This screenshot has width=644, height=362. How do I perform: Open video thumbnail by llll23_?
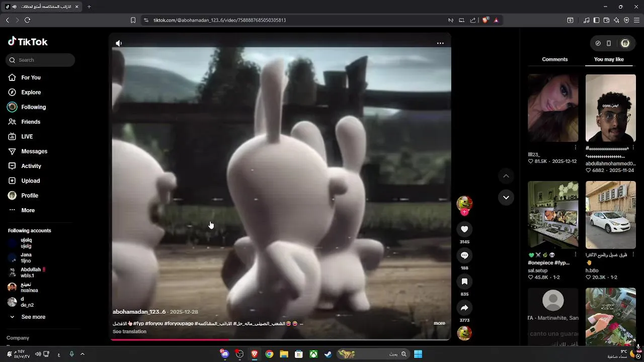(553, 108)
